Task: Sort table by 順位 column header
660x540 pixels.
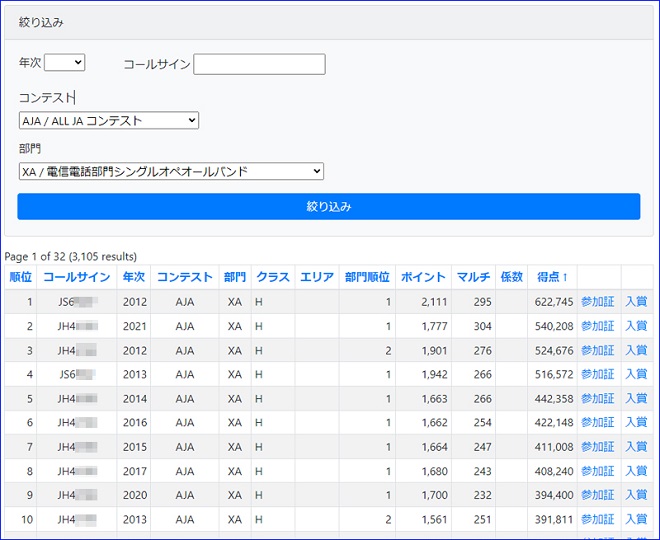Action: click(x=20, y=277)
